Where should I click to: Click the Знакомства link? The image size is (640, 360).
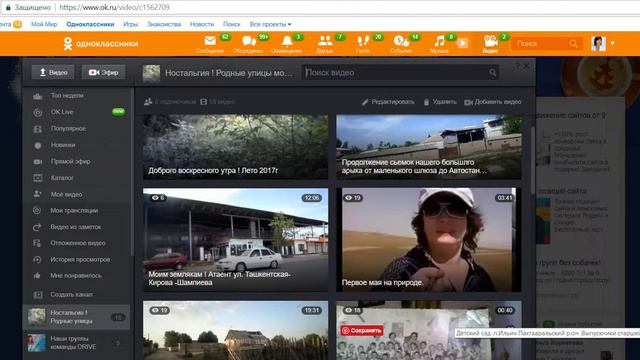(164, 24)
